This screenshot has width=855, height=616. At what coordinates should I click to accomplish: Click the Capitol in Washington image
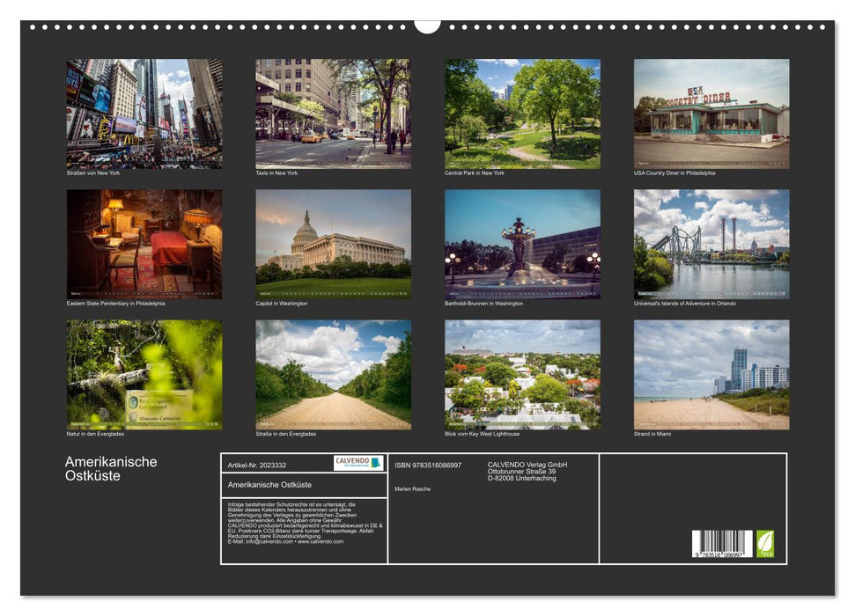pyautogui.click(x=333, y=244)
